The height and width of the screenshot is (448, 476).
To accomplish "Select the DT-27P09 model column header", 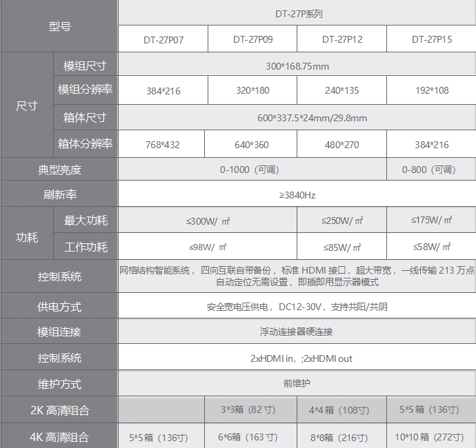I will coord(252,39).
